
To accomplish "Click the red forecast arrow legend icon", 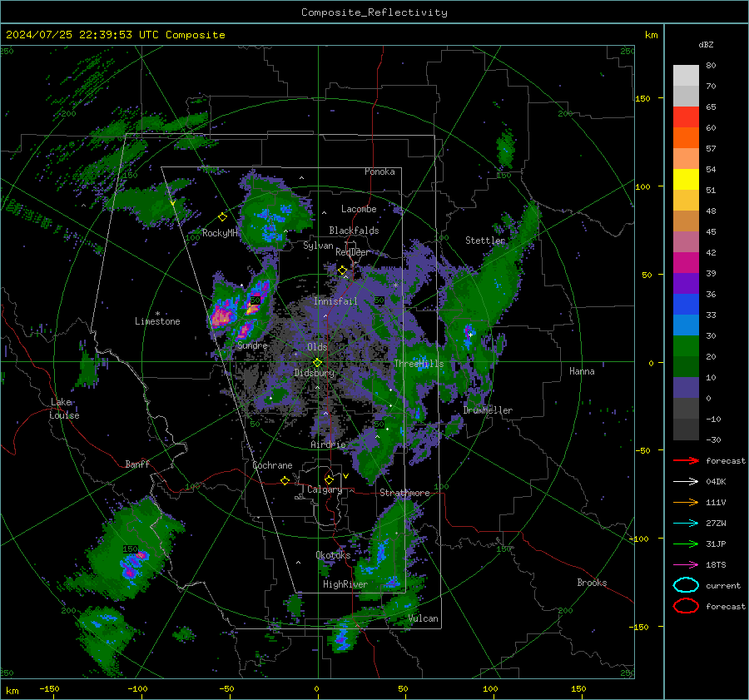I will click(686, 460).
